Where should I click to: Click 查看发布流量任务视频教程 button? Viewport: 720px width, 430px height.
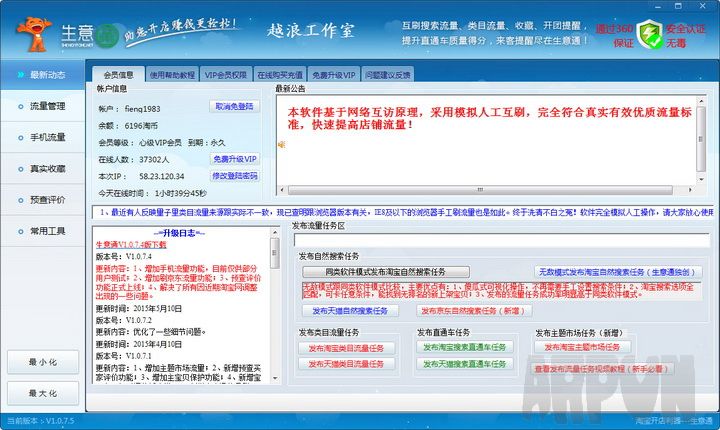pos(602,369)
